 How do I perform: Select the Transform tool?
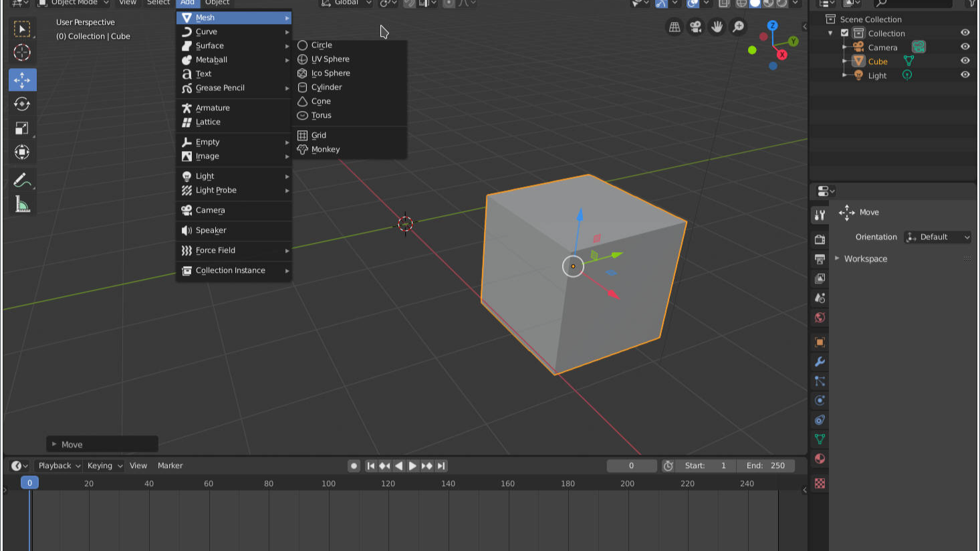tap(22, 152)
